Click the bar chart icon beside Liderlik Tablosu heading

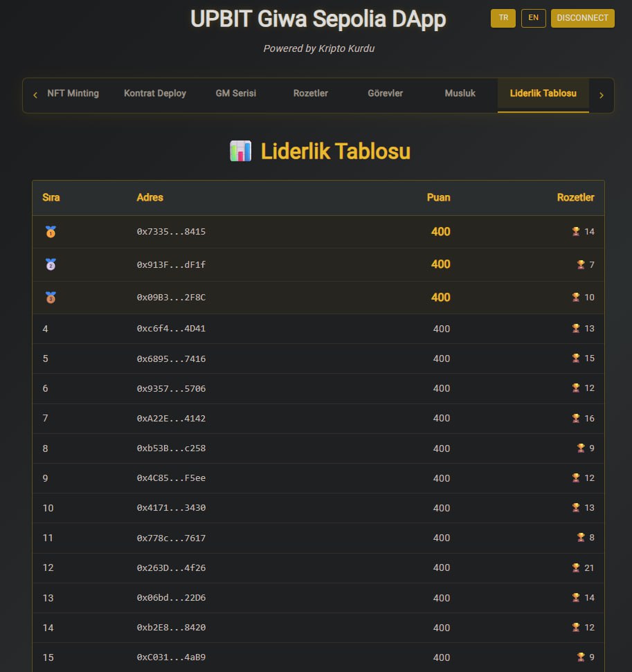pyautogui.click(x=240, y=152)
